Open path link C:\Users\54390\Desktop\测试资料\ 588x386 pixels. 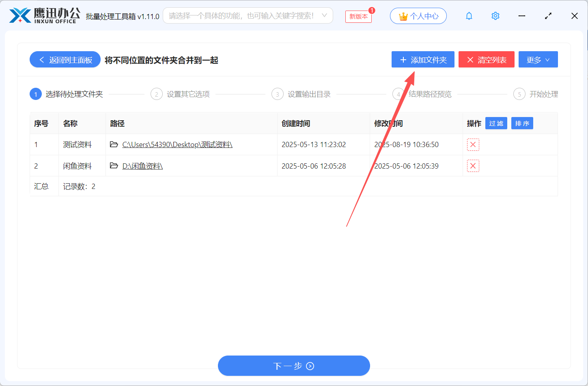pyautogui.click(x=177, y=145)
